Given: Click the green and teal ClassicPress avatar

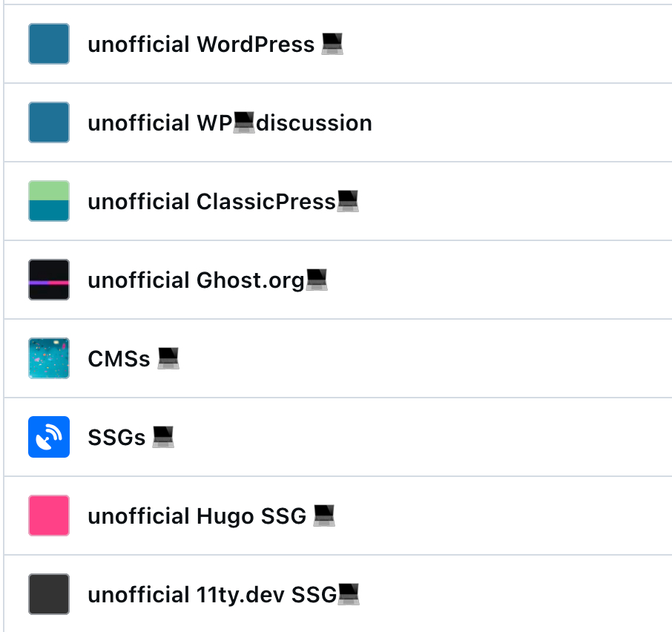Looking at the screenshot, I should pyautogui.click(x=49, y=201).
